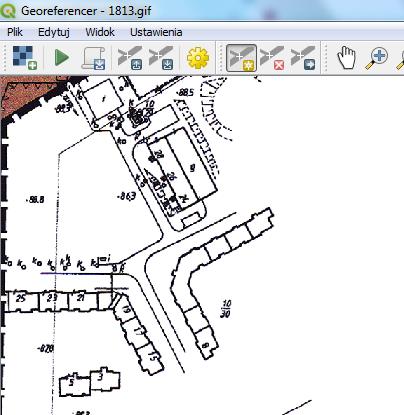Select the Zoom In magnifier

click(x=376, y=58)
